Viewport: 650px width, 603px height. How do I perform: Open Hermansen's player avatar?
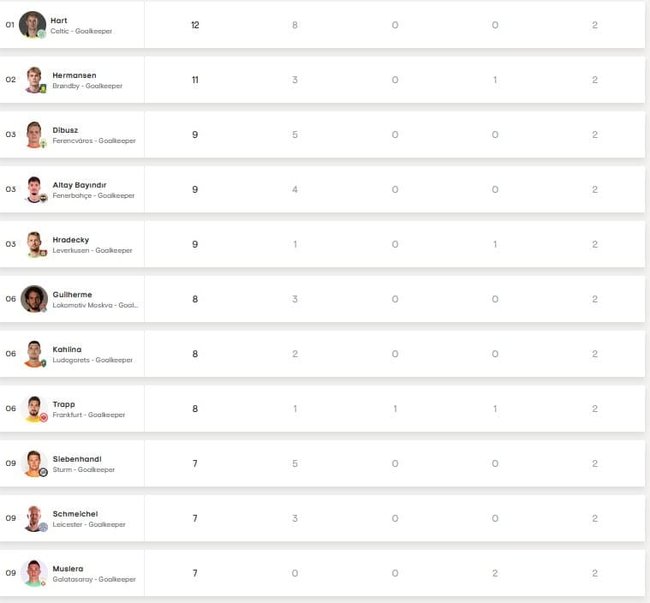click(35, 79)
